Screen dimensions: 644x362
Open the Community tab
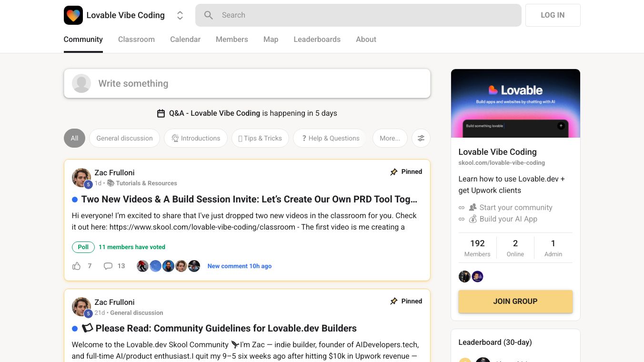click(x=83, y=40)
